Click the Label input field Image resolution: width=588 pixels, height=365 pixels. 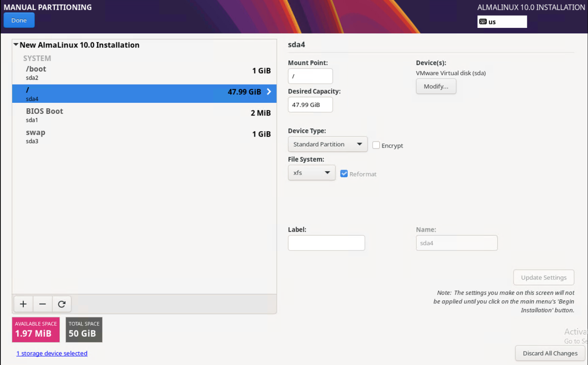point(327,243)
